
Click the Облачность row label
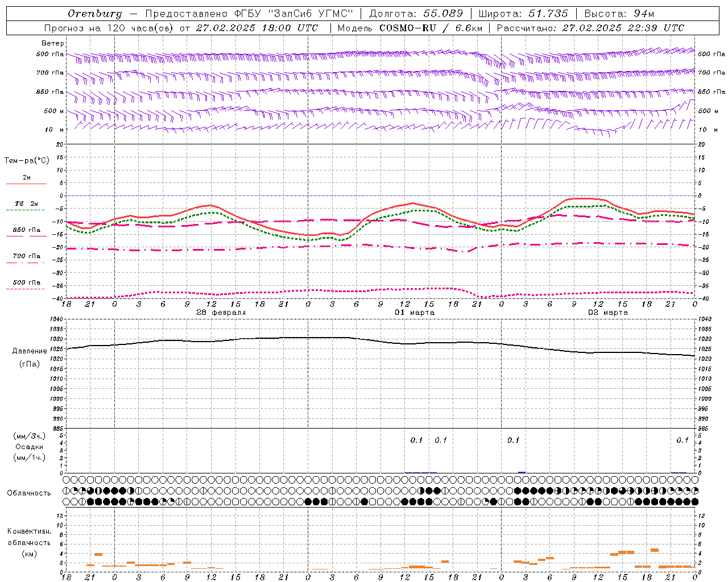click(x=28, y=493)
